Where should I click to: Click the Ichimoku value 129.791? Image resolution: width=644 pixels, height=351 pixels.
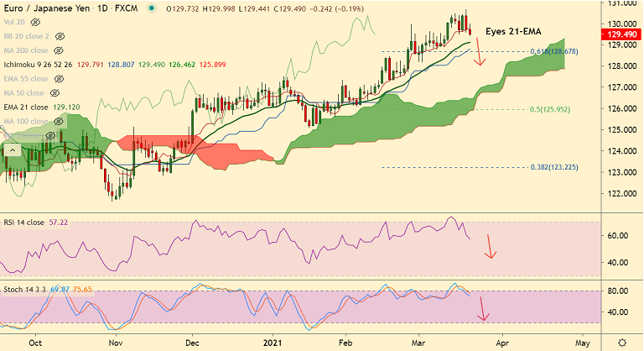click(90, 65)
